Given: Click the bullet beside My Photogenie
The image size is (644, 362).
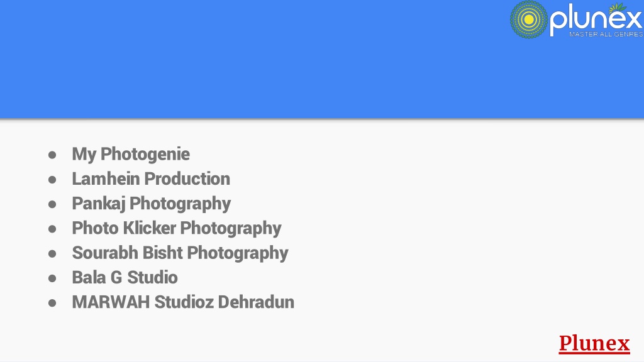Looking at the screenshot, I should 52,155.
